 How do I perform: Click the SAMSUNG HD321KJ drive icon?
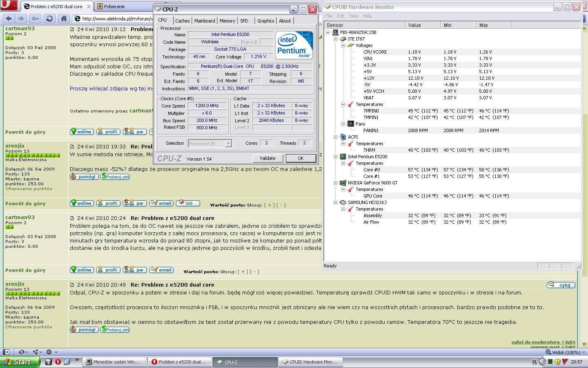click(x=343, y=202)
